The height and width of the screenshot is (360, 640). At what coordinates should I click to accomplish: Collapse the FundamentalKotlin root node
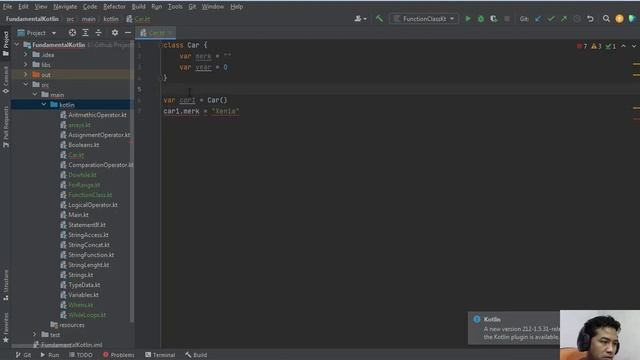[17, 45]
